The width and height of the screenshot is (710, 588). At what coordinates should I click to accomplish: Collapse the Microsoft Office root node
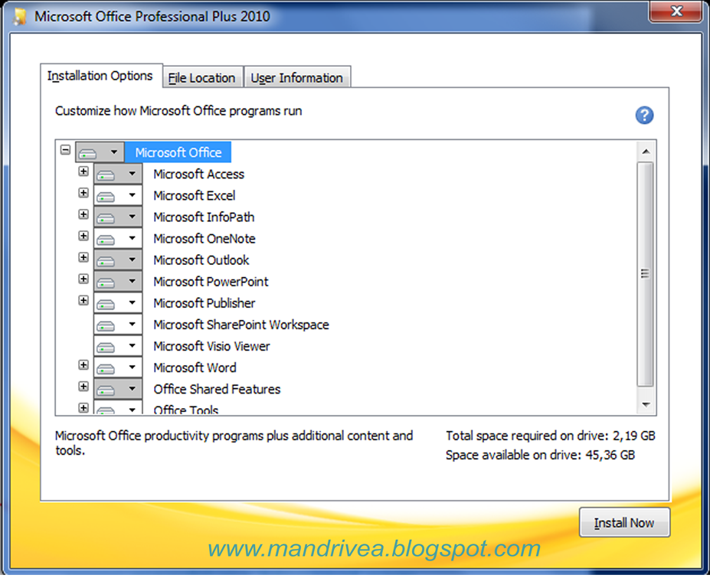66,149
